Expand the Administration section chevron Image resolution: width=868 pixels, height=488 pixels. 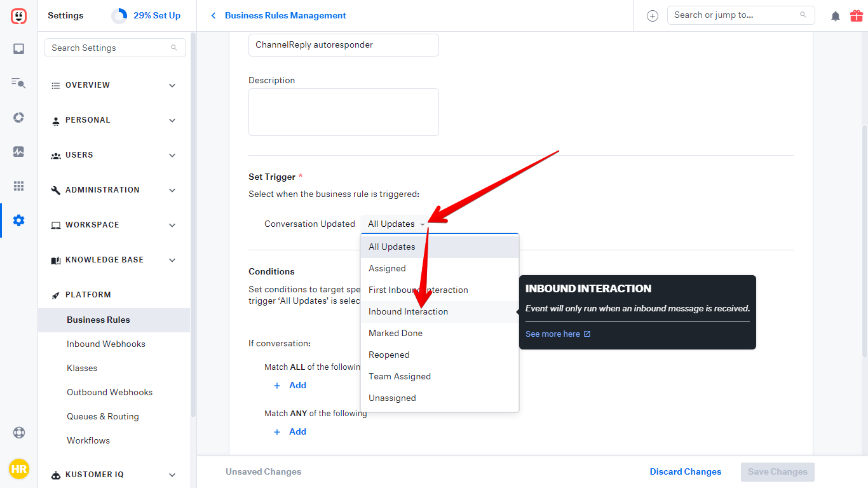[x=172, y=190]
